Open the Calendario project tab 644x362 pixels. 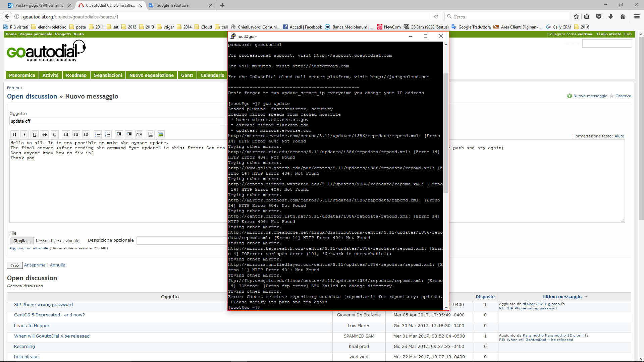(212, 75)
